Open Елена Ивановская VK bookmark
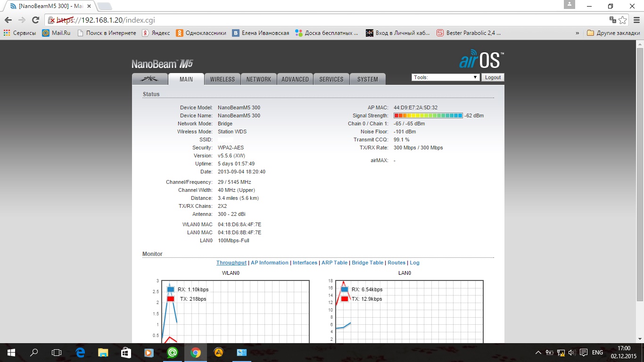 pyautogui.click(x=261, y=33)
